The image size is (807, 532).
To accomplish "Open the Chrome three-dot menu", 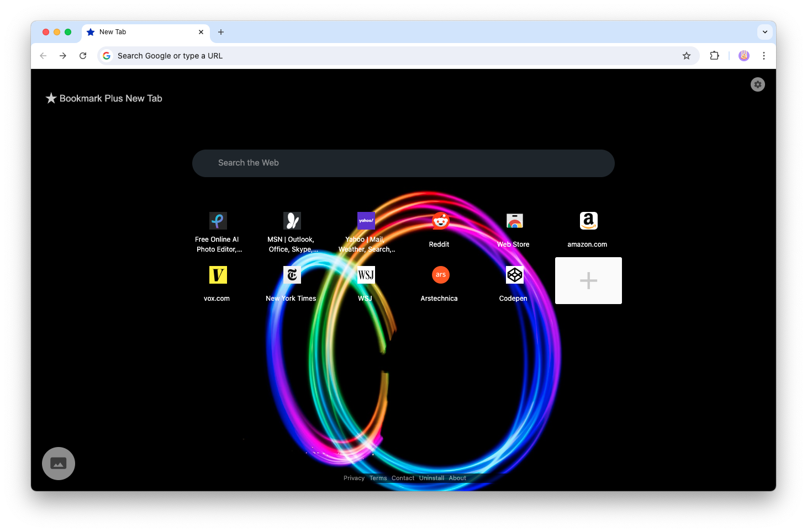I will point(764,56).
